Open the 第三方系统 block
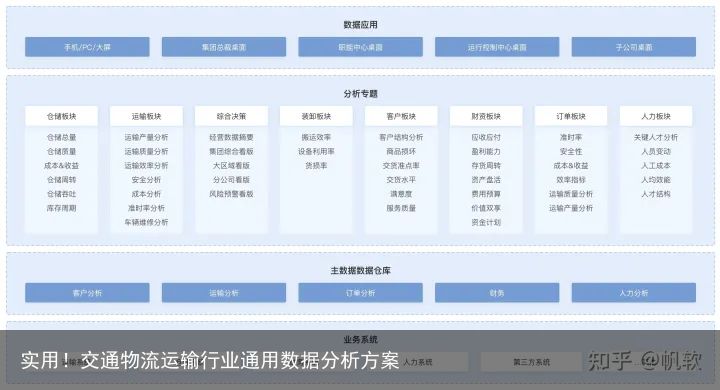The image size is (720, 390). pos(532,362)
